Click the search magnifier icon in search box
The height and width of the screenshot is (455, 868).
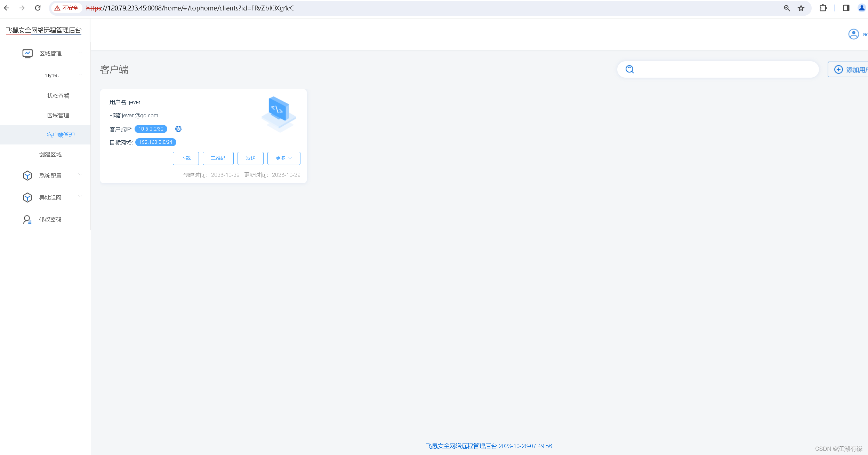629,70
